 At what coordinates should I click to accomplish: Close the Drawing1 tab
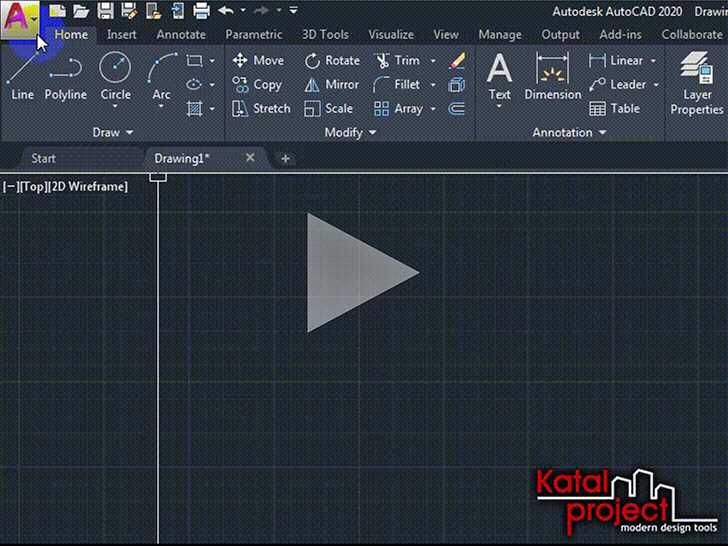coord(250,158)
